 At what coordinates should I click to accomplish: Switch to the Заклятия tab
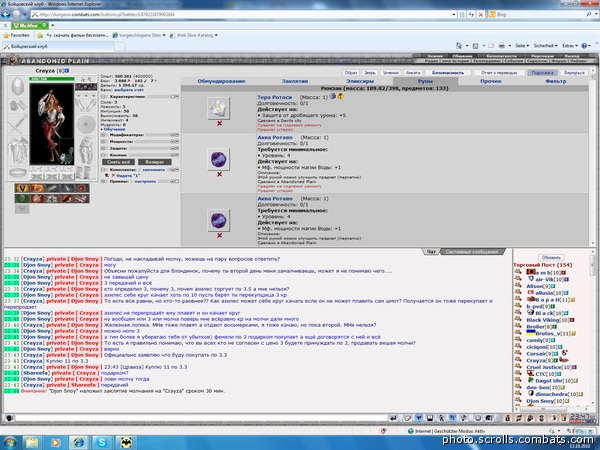coord(295,81)
